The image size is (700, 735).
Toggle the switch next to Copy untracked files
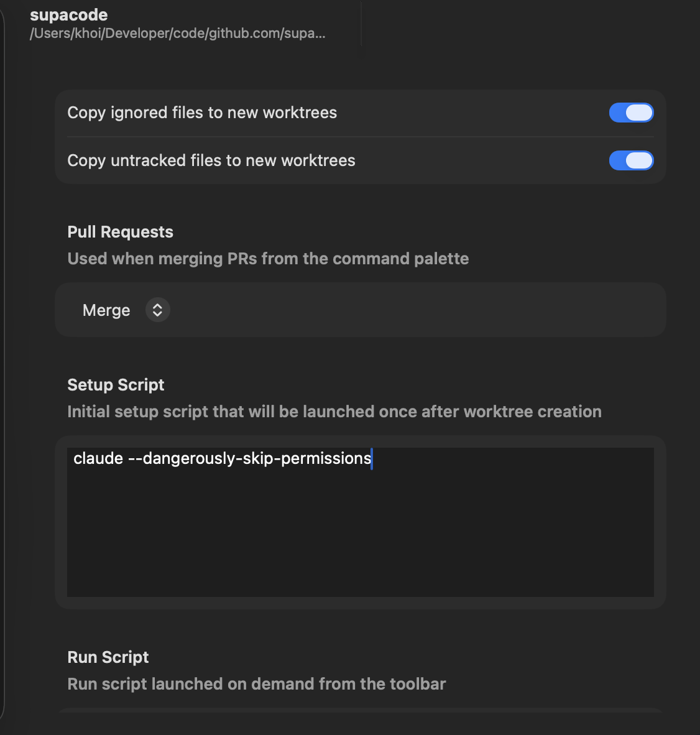click(x=632, y=160)
